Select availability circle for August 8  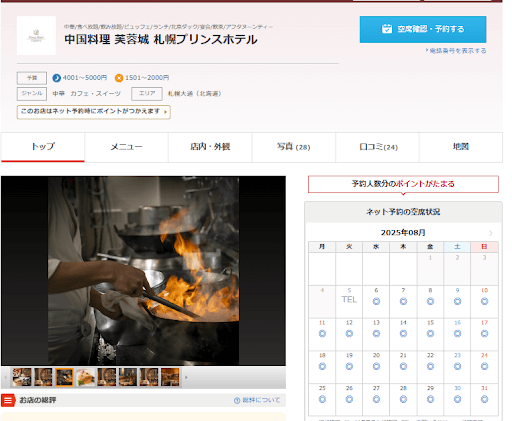click(430, 301)
